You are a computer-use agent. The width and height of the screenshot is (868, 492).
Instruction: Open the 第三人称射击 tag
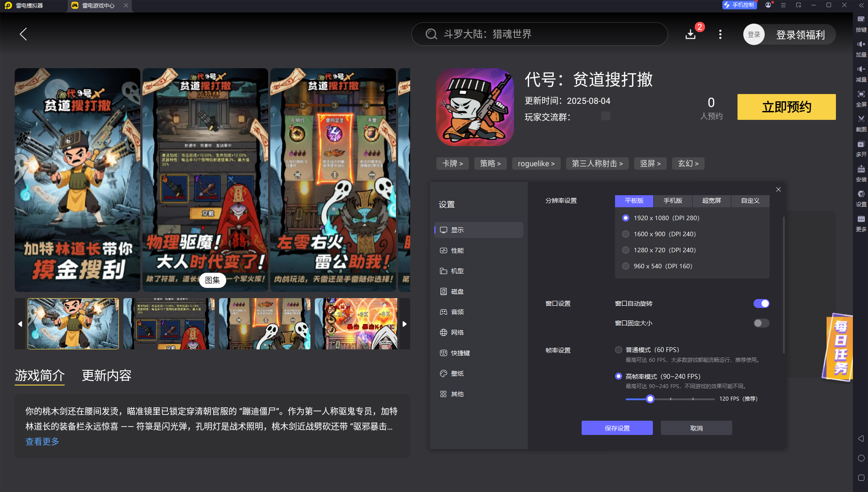click(x=597, y=164)
